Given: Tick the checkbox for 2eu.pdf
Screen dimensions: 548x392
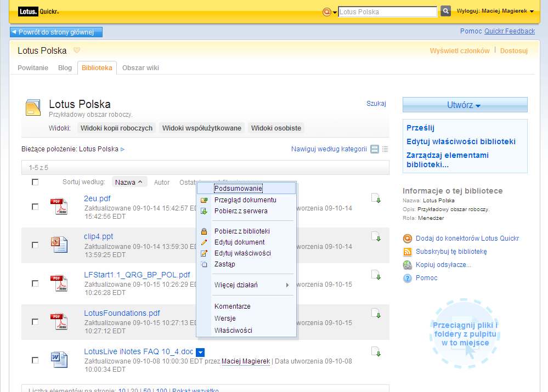Looking at the screenshot, I should coord(35,207).
